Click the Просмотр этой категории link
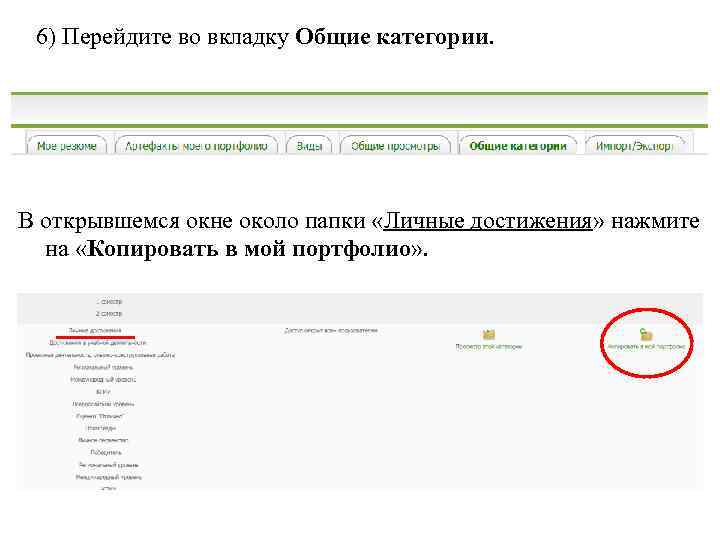Viewport: 720px width, 540px height. coord(489,347)
